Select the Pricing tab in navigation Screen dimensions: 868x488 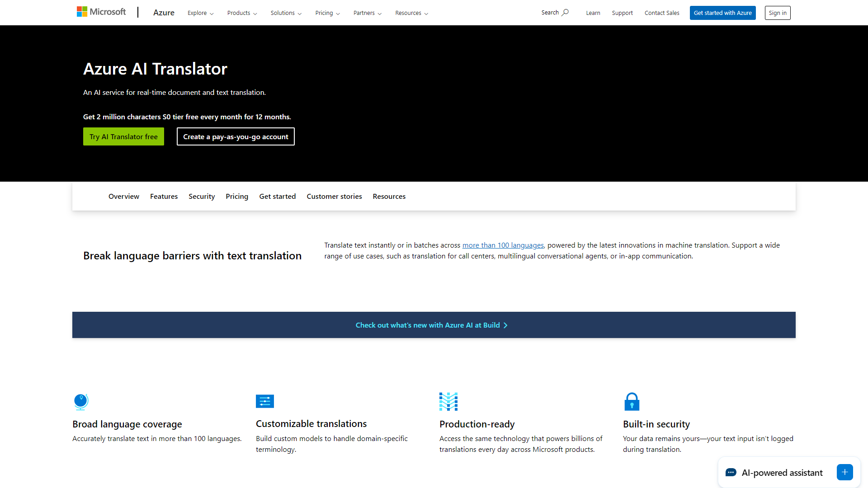(x=237, y=196)
